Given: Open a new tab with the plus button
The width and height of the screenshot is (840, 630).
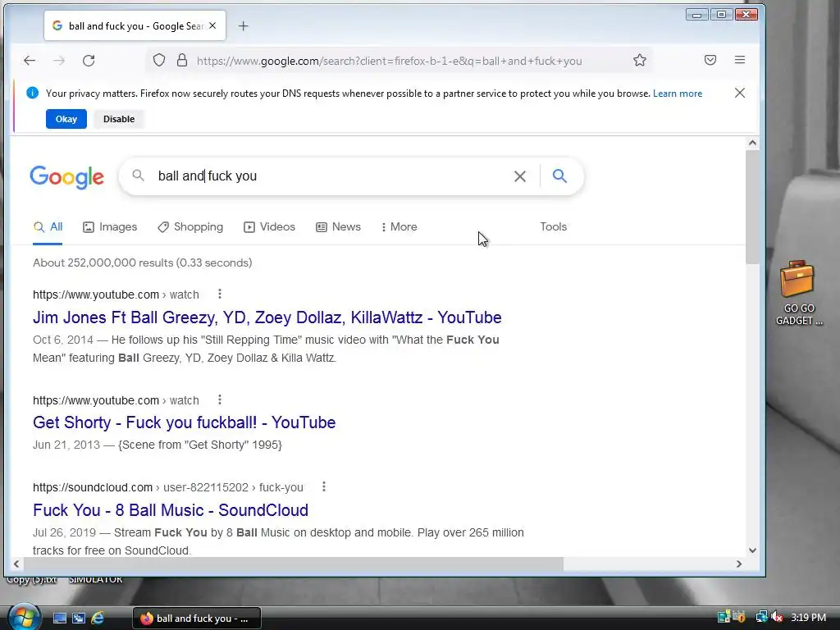Looking at the screenshot, I should (x=243, y=25).
